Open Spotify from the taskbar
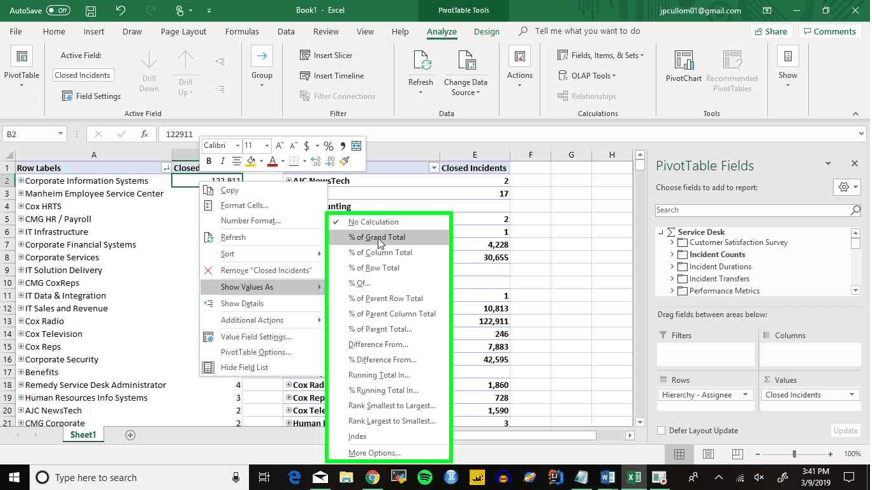Viewport: 872px width, 490px height. 425,477
